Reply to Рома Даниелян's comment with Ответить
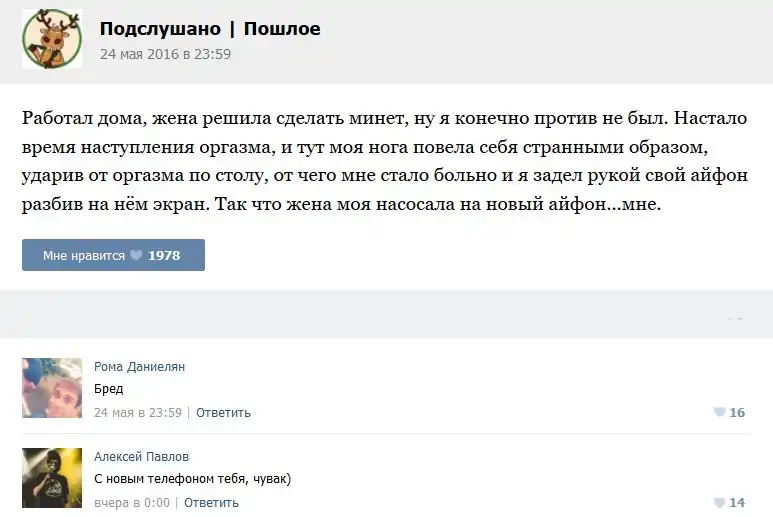 click(223, 412)
